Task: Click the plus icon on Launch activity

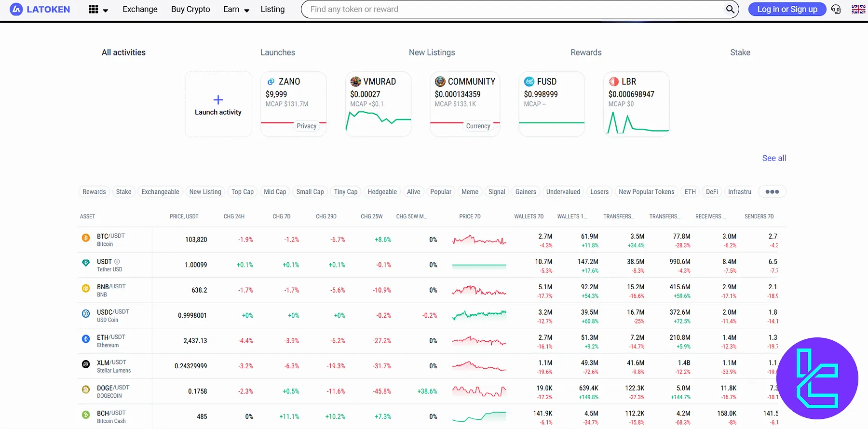Action: point(218,100)
